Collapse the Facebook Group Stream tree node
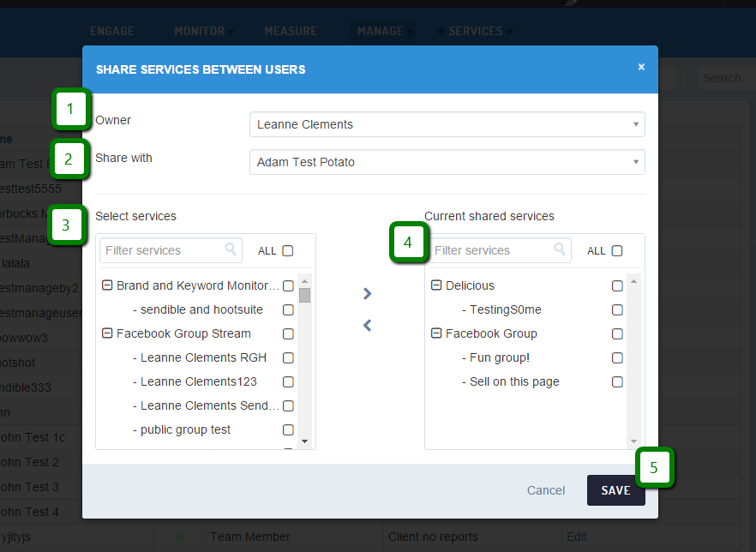756x552 pixels. 107,333
